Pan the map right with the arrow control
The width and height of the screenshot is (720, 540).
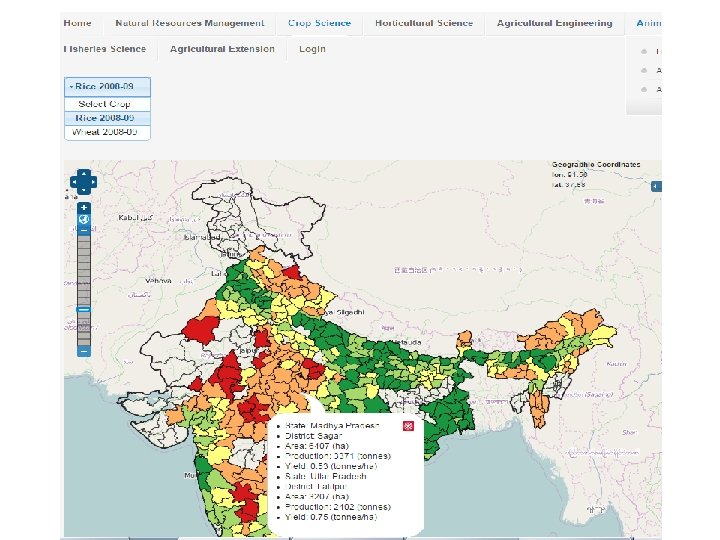coord(93,182)
